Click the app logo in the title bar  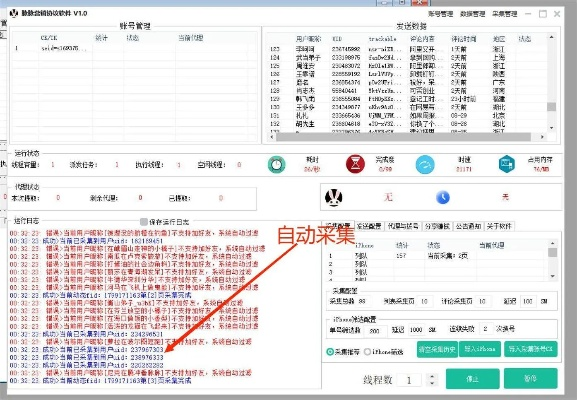pos(14,14)
